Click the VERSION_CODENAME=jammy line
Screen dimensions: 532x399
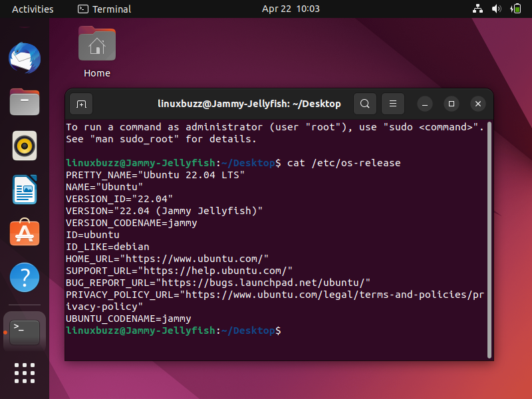[x=131, y=223]
